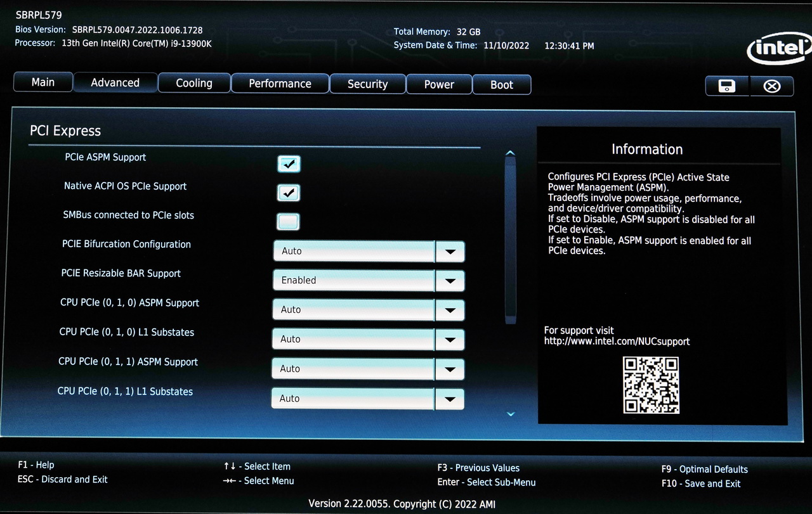Click the intel.com/NUCsupport link text
812x514 pixels.
click(x=617, y=342)
